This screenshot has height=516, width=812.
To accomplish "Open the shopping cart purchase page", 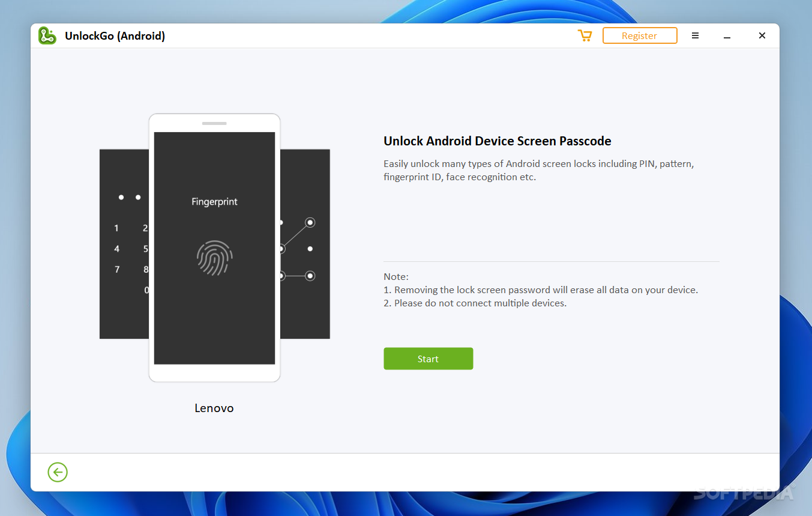I will 584,35.
